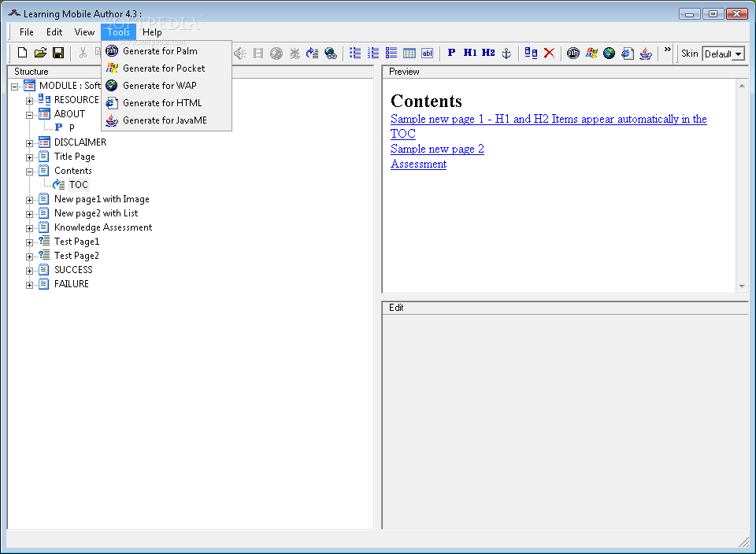Follow the 'Sample new page 2' link
This screenshot has width=756, height=554.
point(437,149)
